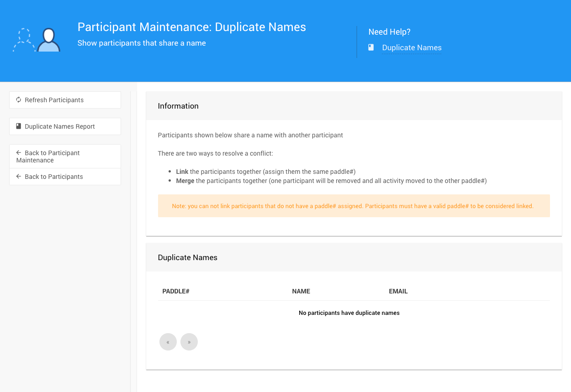
Task: Click the participants silhouette icon in header
Action: [37, 40]
